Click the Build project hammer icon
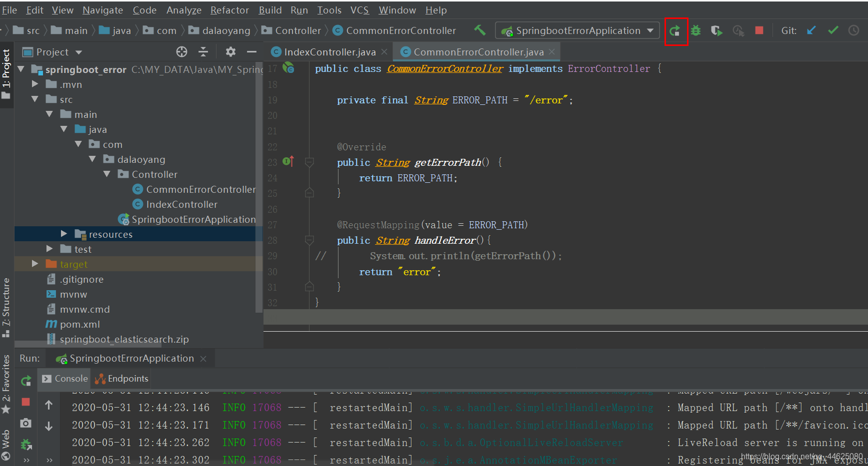868x466 pixels. [x=480, y=30]
